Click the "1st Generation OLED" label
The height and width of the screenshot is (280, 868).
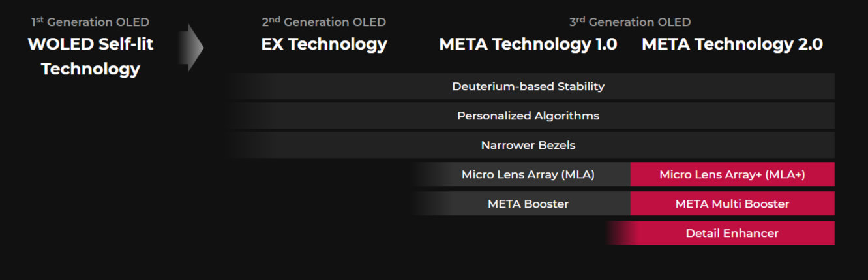90,22
